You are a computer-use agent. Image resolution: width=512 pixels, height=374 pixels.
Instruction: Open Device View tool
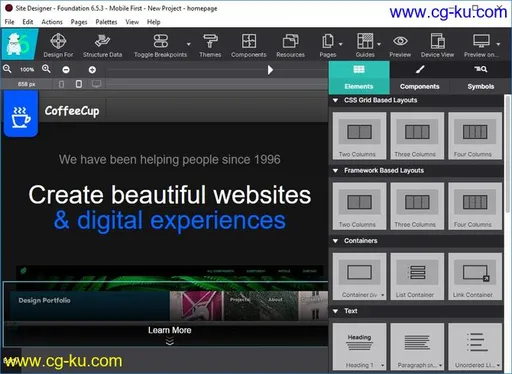437,45
